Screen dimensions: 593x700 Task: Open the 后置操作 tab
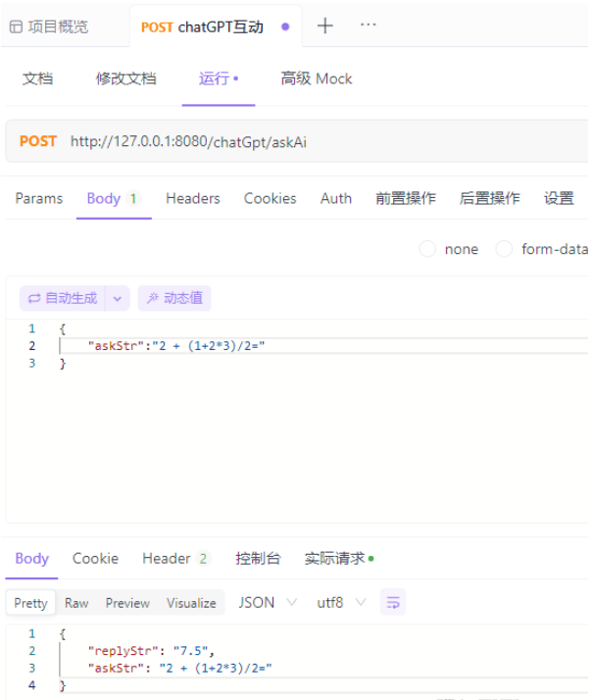(x=489, y=198)
